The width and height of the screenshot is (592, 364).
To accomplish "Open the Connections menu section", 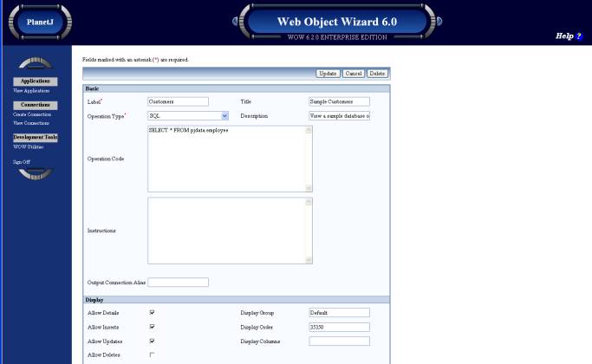I will coord(36,105).
